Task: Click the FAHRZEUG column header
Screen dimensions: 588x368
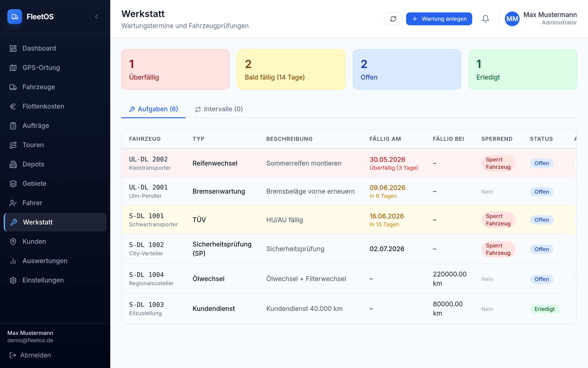Action: click(145, 139)
